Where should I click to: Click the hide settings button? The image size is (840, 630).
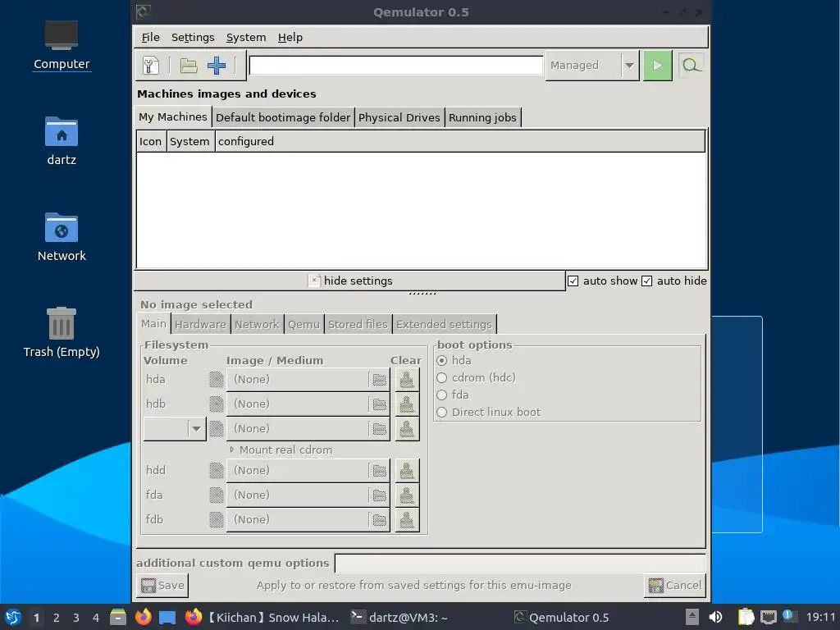[x=349, y=281]
